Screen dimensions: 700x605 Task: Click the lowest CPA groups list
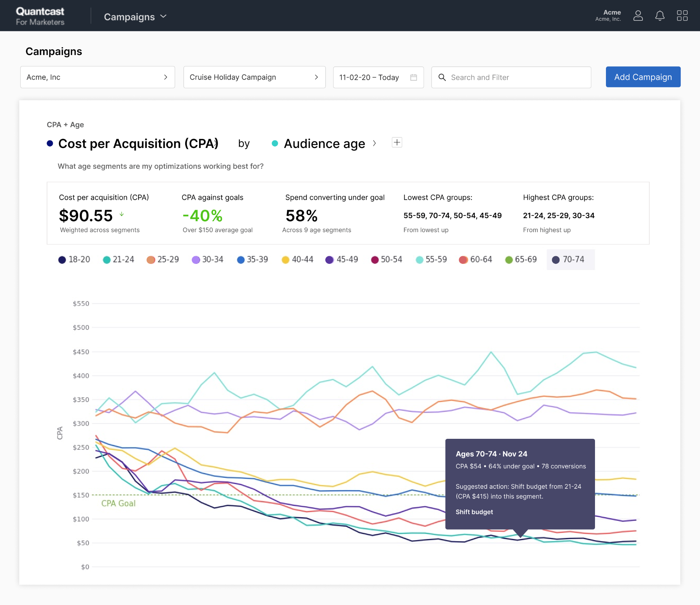452,215
